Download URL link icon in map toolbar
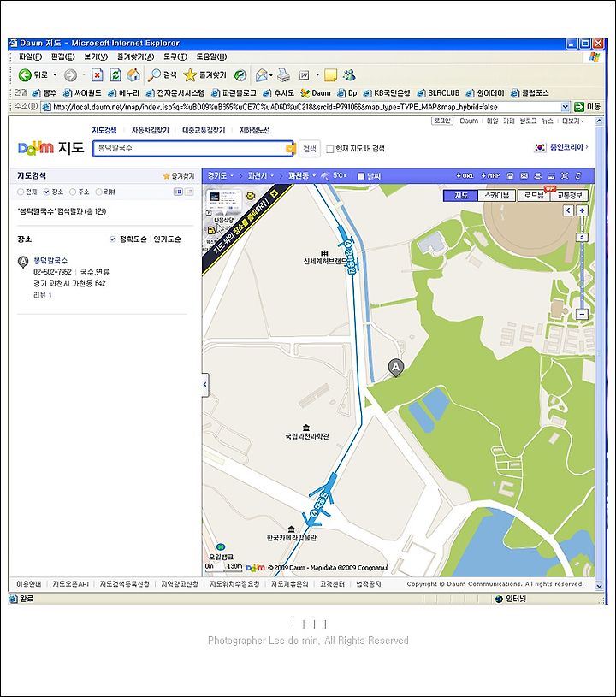This screenshot has width=616, height=697. 465,176
